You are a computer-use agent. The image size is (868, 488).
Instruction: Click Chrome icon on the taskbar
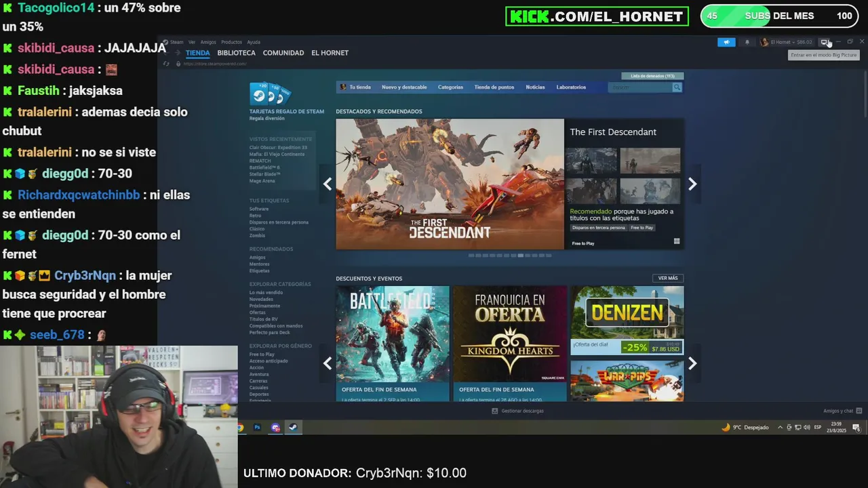point(241,428)
